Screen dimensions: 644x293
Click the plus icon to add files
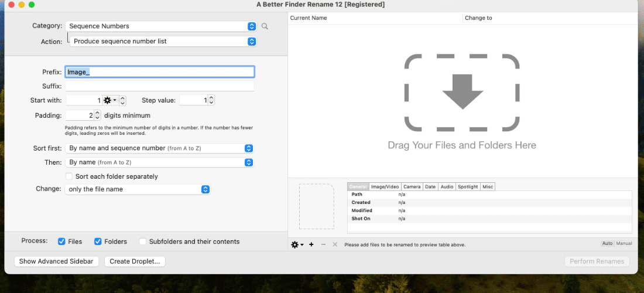tap(311, 244)
